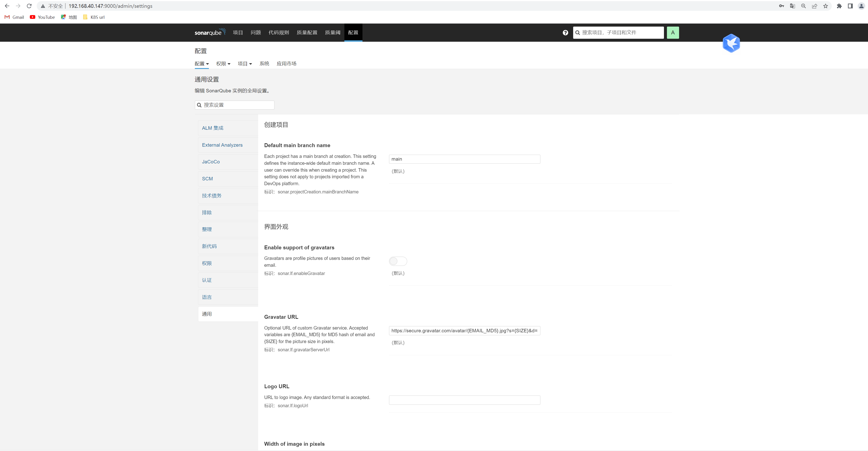The image size is (868, 451).
Task: Click the 搜索设置 search field
Action: [x=238, y=105]
